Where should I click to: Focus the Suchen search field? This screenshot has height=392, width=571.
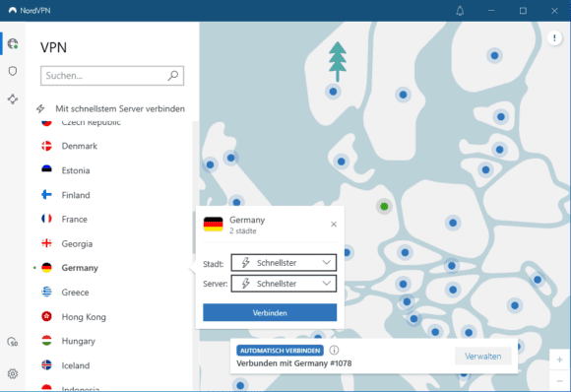[x=112, y=76]
